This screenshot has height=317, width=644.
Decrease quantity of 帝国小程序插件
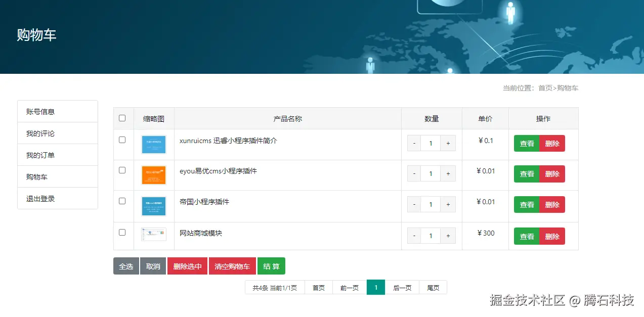(414, 205)
